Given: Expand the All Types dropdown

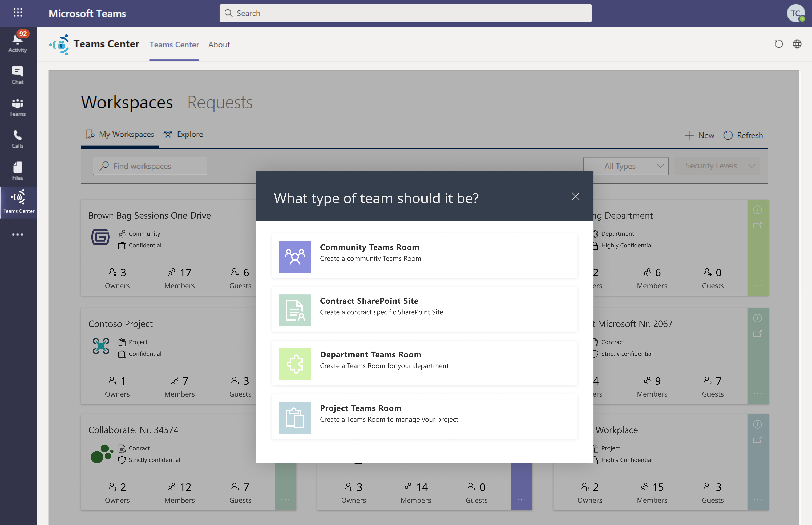Looking at the screenshot, I should coord(626,166).
